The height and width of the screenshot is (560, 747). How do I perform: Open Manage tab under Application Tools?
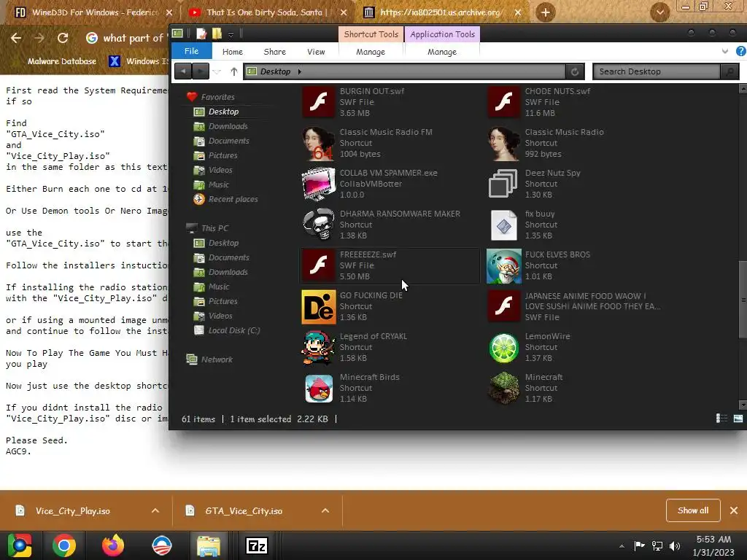(x=442, y=52)
